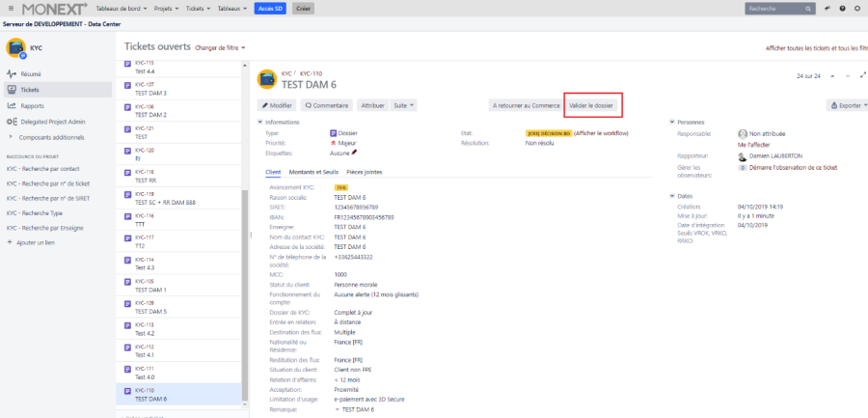Expand ticket view with the full-screen arrows icon
The height and width of the screenshot is (418, 868).
point(861,75)
